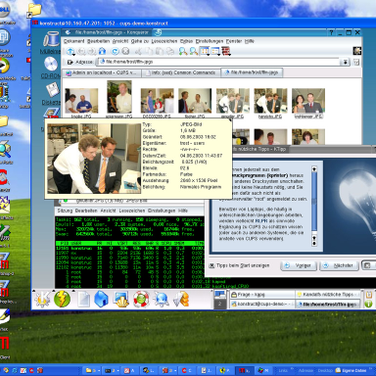The height and width of the screenshot is (376, 376).
Task: Go to Home folder via Konqueror toolbar
Action: pyautogui.click(x=102, y=51)
